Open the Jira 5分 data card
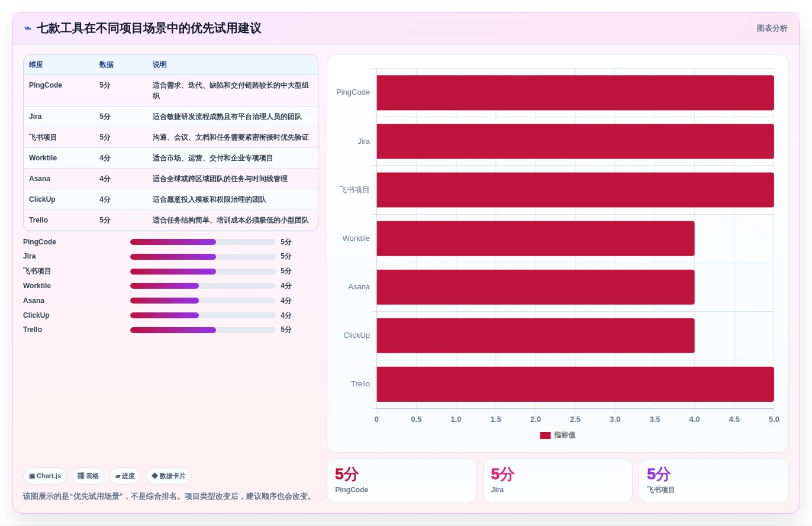812x526 pixels. (558, 480)
